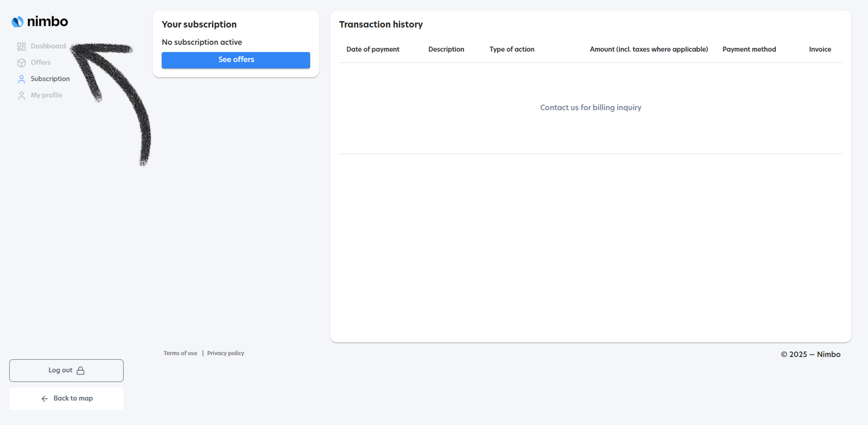Click the left arrow icon beside Back to map
The height and width of the screenshot is (425, 868).
click(x=44, y=399)
